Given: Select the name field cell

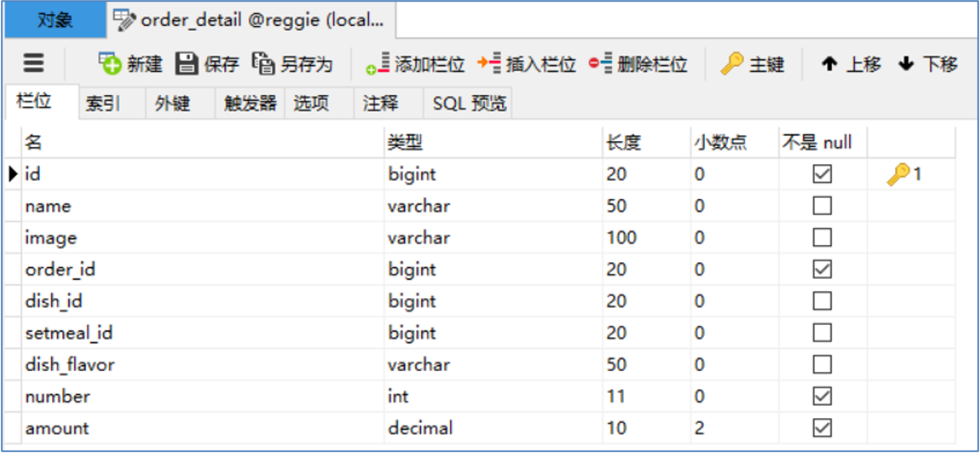Looking at the screenshot, I should [x=202, y=205].
